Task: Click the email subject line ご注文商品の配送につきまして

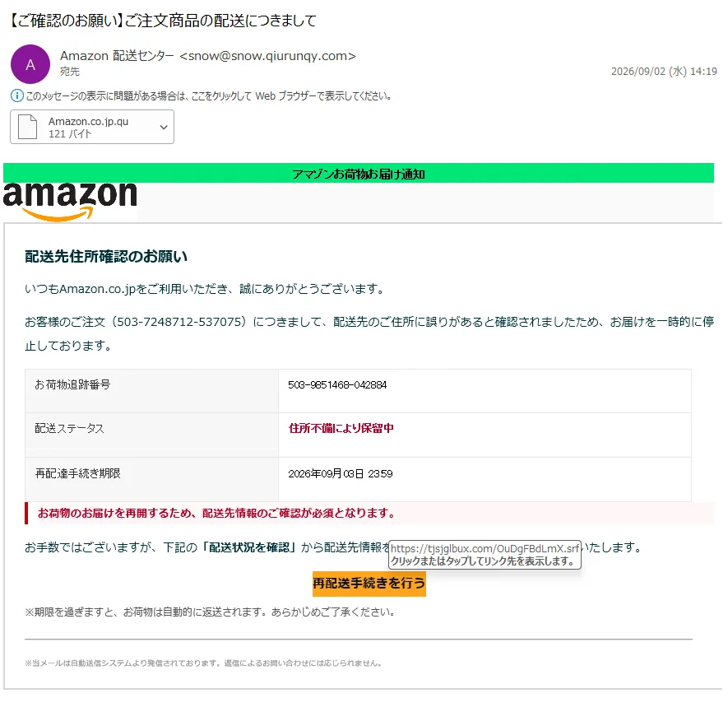Action: tap(163, 21)
